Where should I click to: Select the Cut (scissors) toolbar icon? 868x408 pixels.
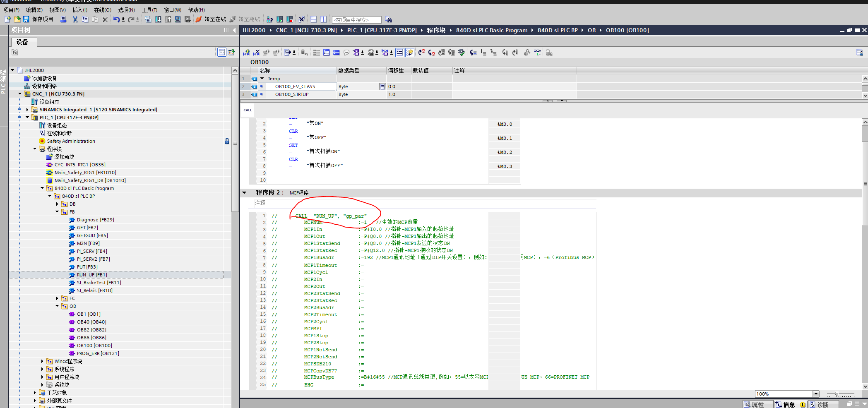(x=75, y=19)
